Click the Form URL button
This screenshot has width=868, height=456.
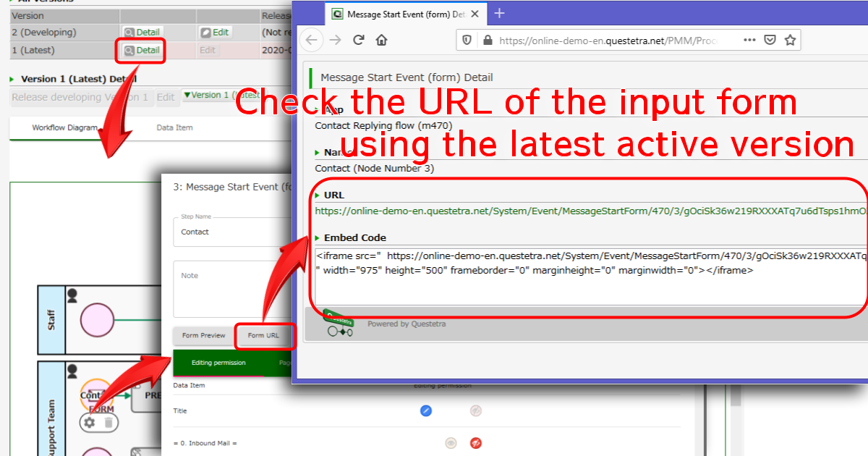263,336
